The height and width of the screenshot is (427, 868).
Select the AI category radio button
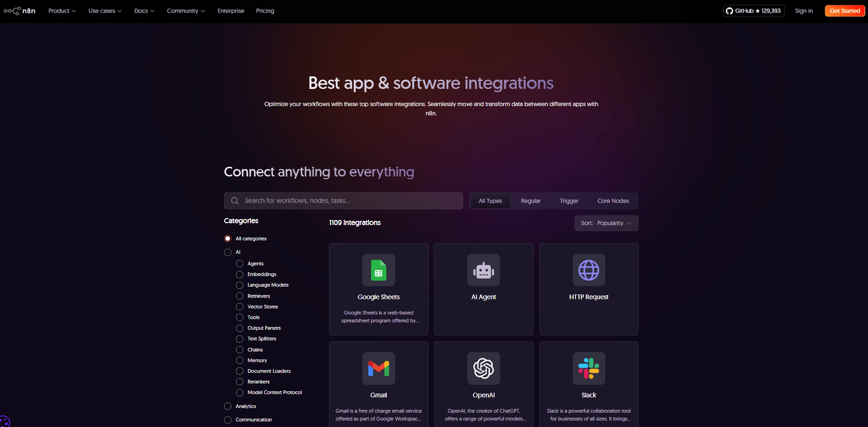pyautogui.click(x=228, y=252)
